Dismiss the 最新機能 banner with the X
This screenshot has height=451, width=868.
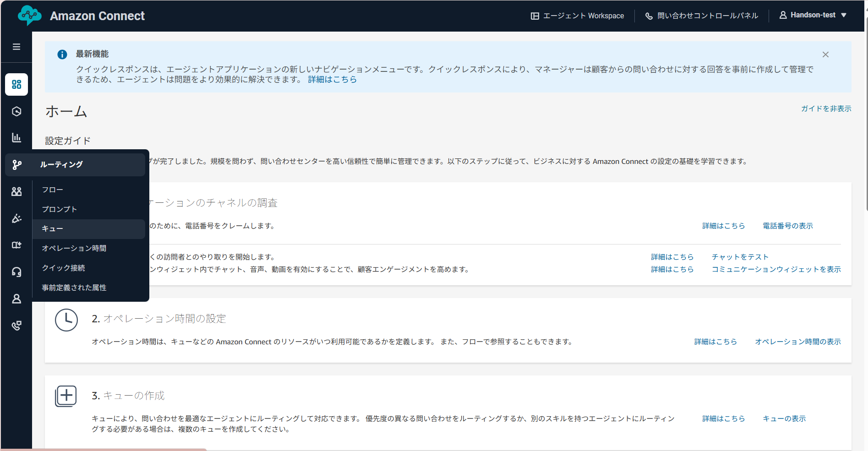[x=825, y=54]
